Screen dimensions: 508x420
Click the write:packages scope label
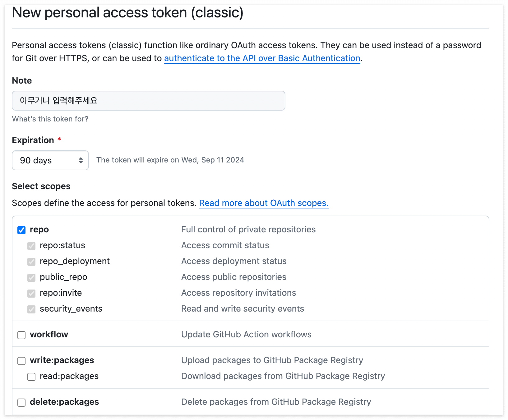(62, 360)
